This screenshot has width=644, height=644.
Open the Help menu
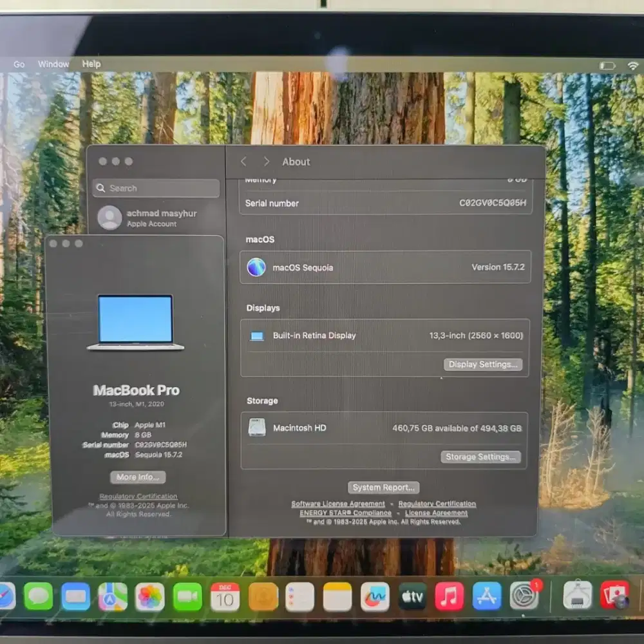(91, 64)
